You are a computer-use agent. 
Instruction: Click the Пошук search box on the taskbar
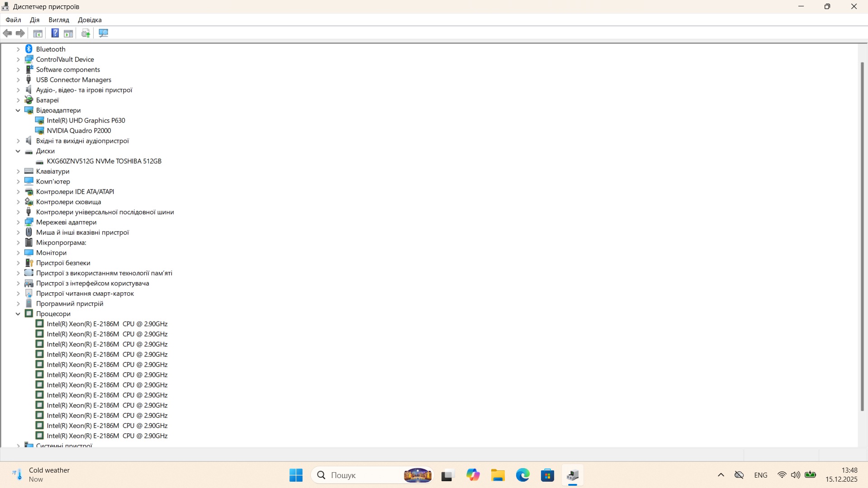[357, 475]
